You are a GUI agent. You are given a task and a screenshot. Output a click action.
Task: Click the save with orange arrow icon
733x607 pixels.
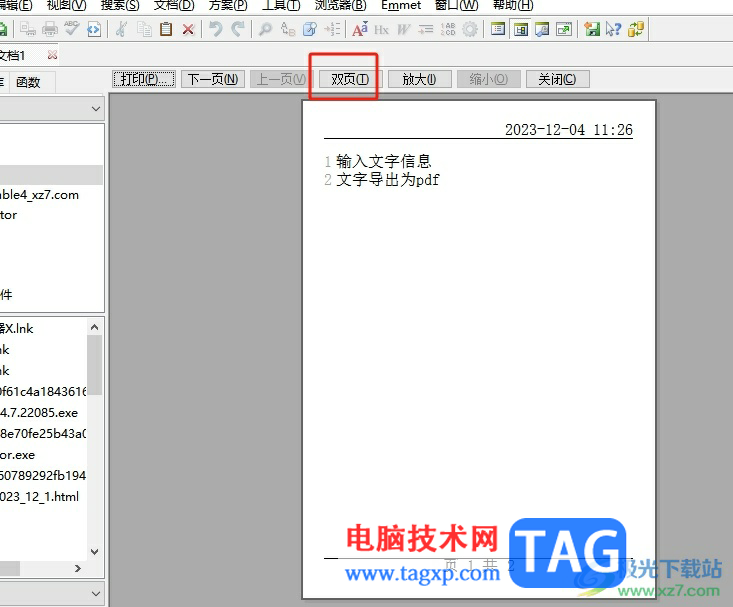tap(592, 29)
